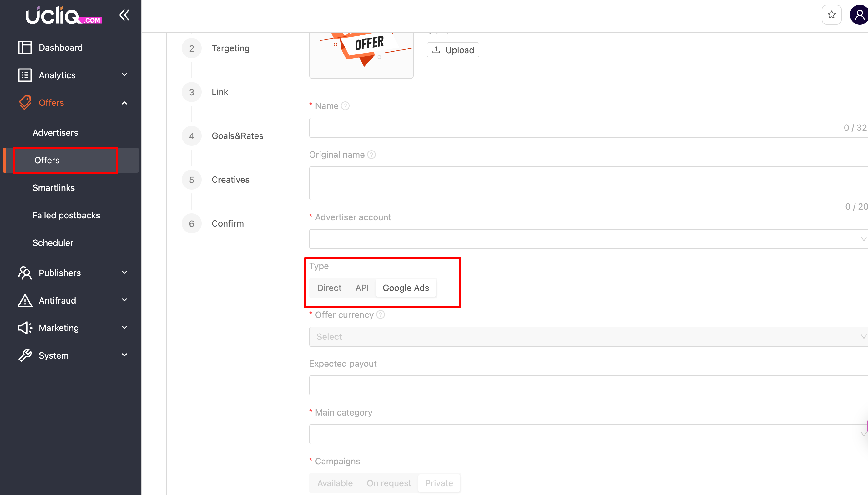Open the Failed postbacks page

tap(66, 215)
